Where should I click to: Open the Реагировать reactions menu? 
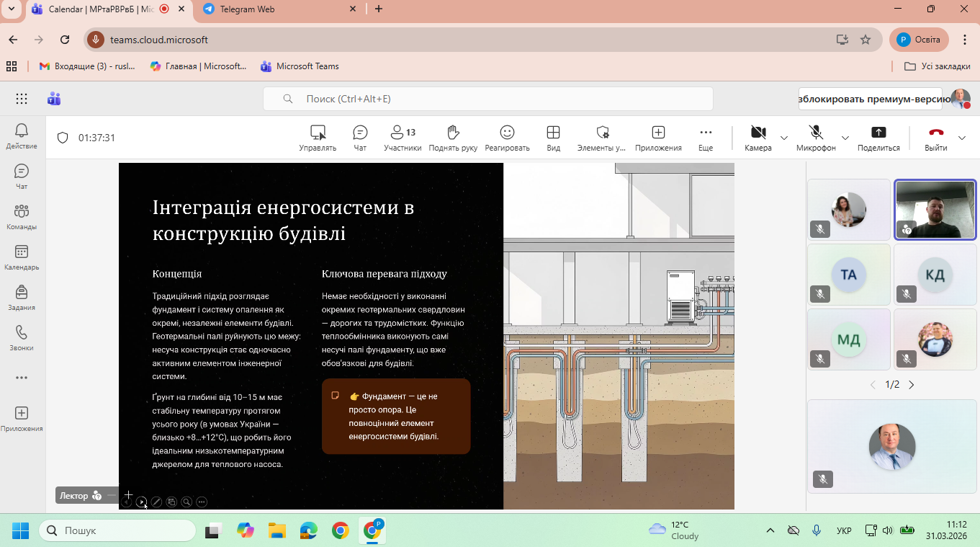click(x=507, y=138)
